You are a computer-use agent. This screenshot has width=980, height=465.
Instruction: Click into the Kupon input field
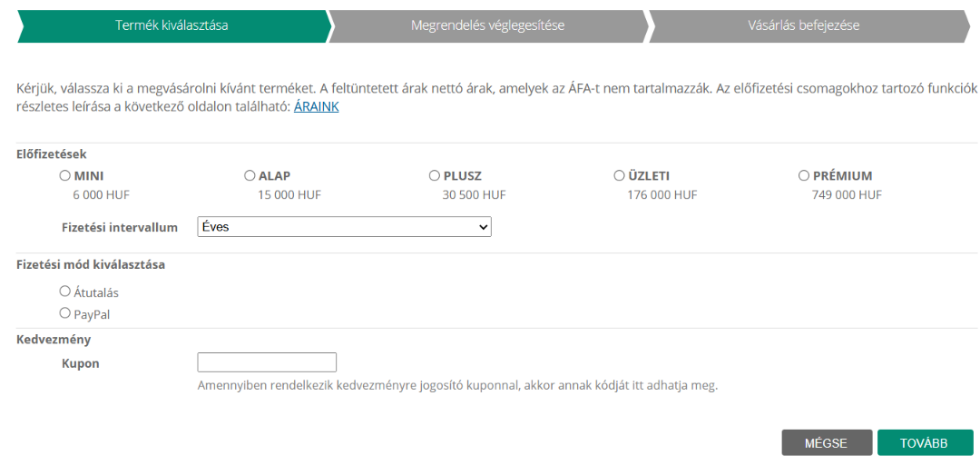coord(267,362)
